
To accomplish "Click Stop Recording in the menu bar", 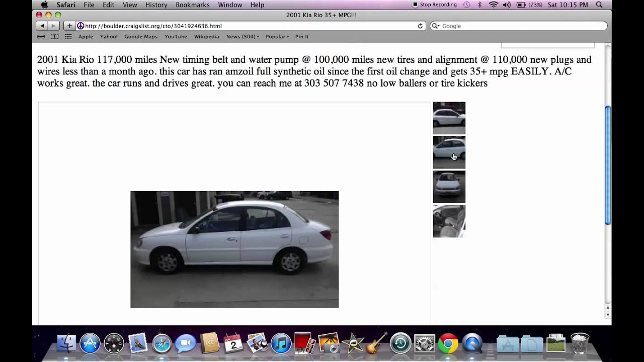I will click(x=435, y=5).
